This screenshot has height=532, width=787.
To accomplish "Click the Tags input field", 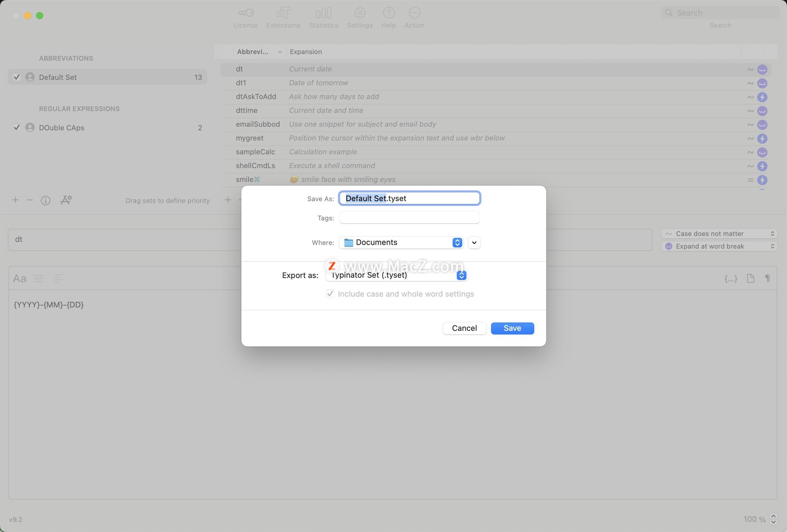I will (x=409, y=218).
